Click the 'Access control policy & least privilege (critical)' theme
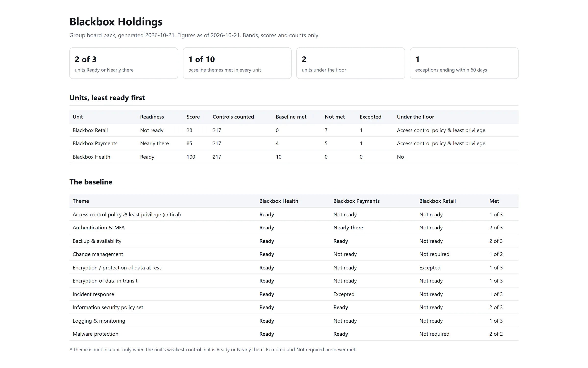 pos(127,214)
